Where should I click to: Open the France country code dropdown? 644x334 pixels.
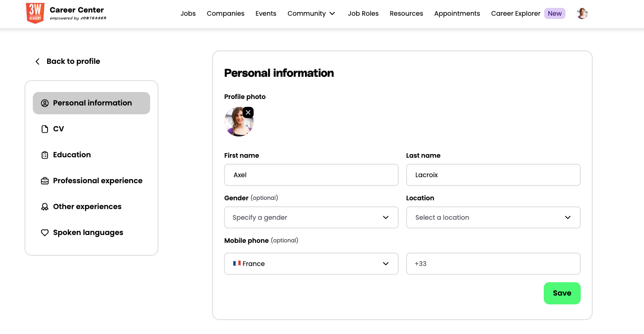[311, 264]
